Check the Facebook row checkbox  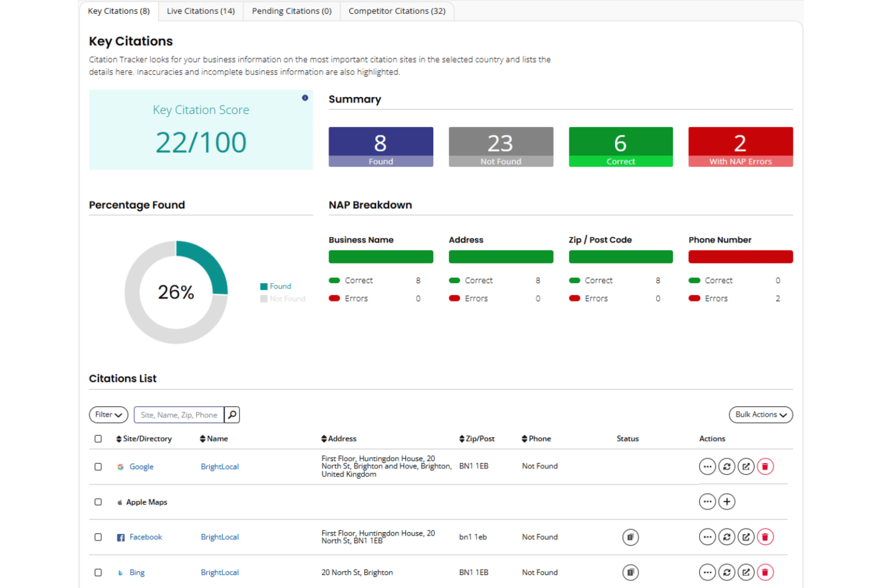(98, 537)
